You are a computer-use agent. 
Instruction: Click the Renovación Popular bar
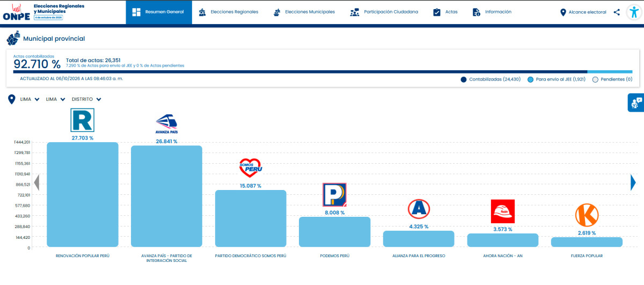coord(83,194)
